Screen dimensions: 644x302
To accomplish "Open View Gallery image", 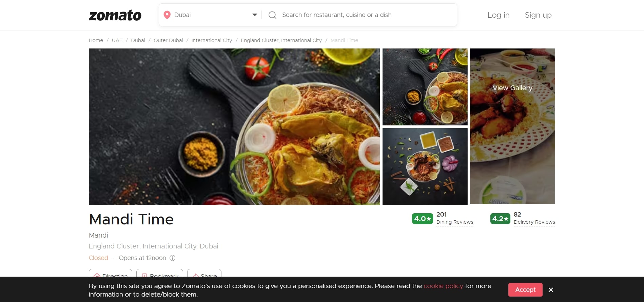I will 512,126.
